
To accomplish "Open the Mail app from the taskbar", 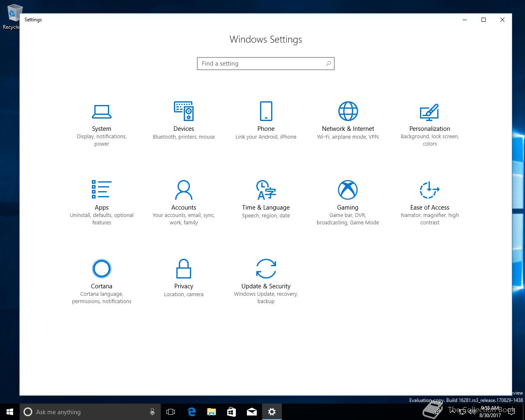I will tap(252, 412).
